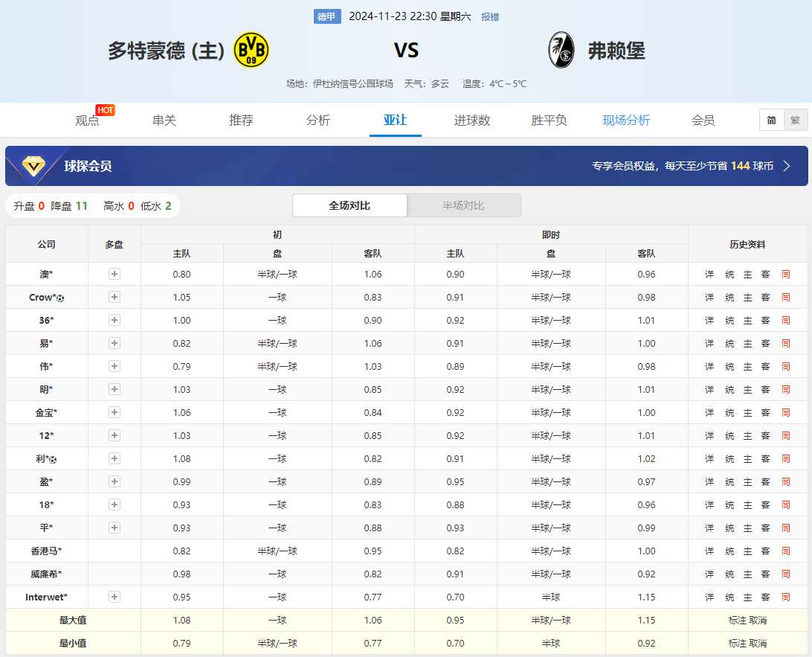Expand the plus box for the 利* row

[x=115, y=459]
